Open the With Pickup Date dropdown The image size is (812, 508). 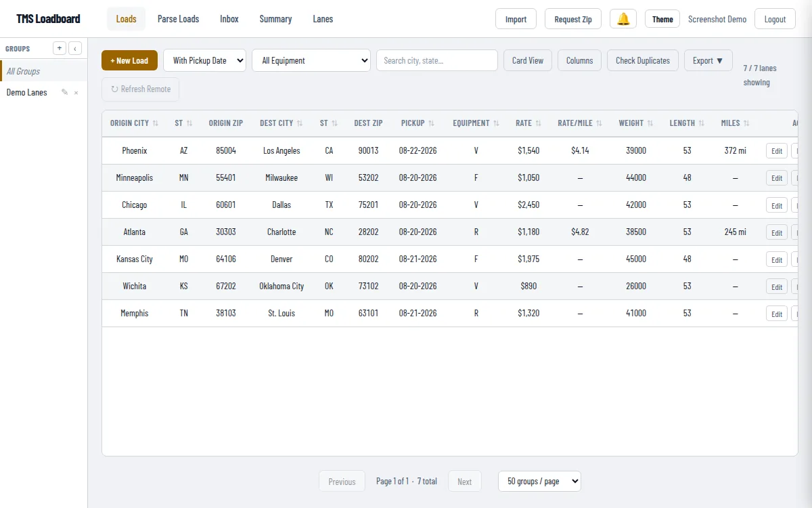[204, 60]
